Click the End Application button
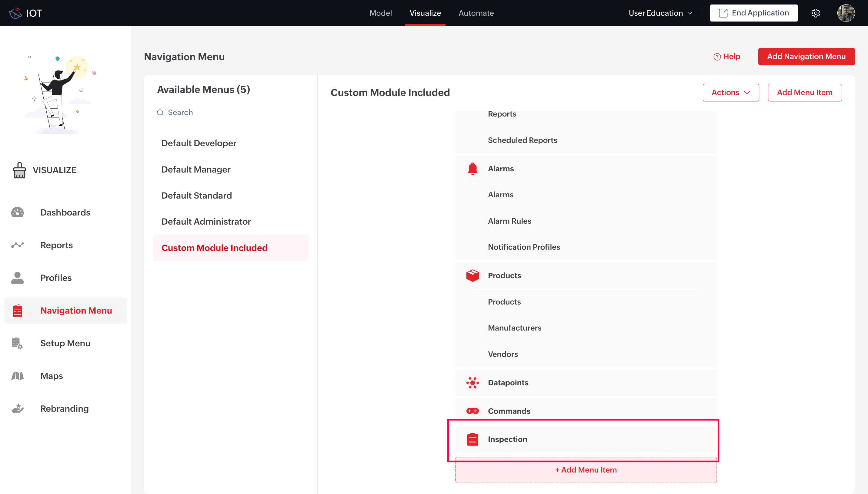This screenshot has width=868, height=494. (x=753, y=13)
